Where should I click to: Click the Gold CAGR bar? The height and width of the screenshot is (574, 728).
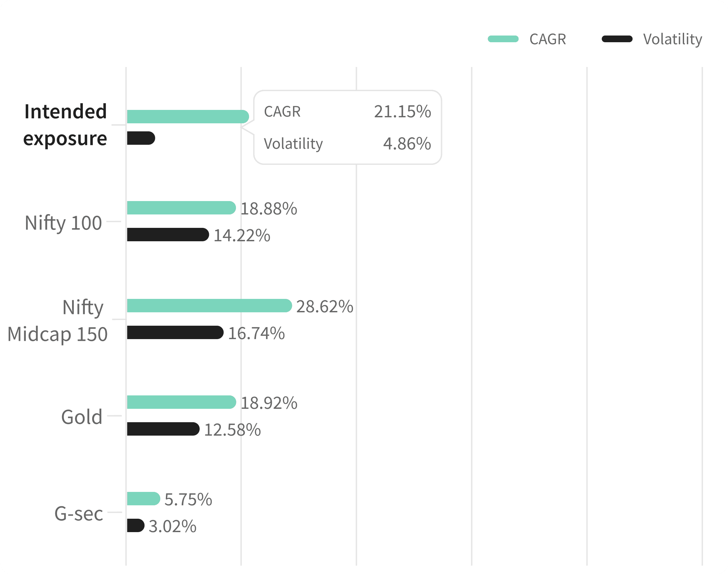(181, 402)
